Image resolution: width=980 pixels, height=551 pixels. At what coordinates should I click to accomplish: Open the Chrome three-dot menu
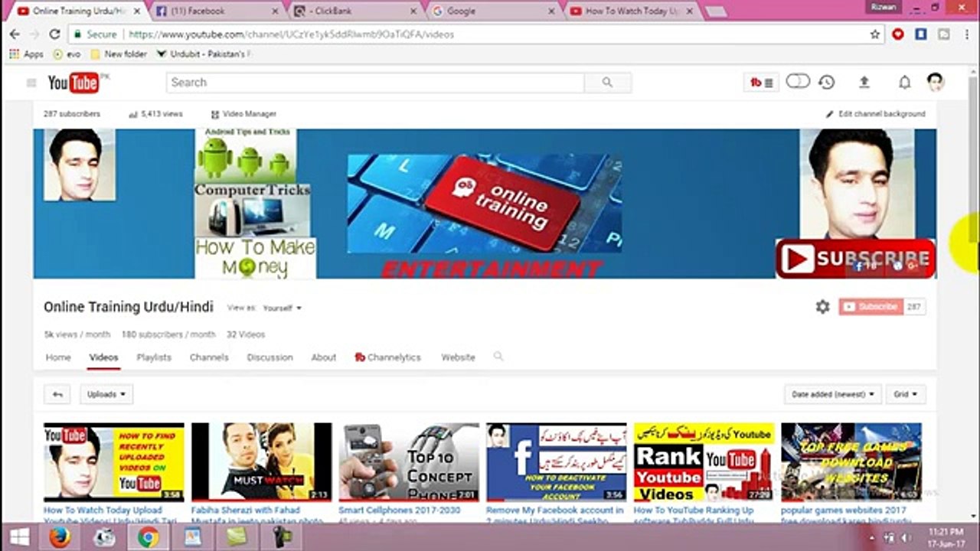pyautogui.click(x=968, y=34)
